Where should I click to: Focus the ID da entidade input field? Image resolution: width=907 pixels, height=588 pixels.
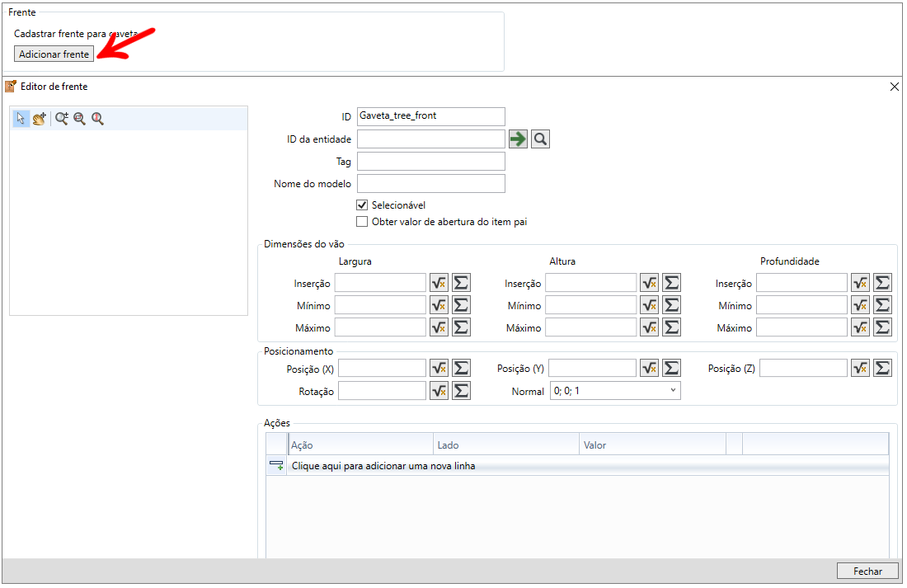coord(431,139)
